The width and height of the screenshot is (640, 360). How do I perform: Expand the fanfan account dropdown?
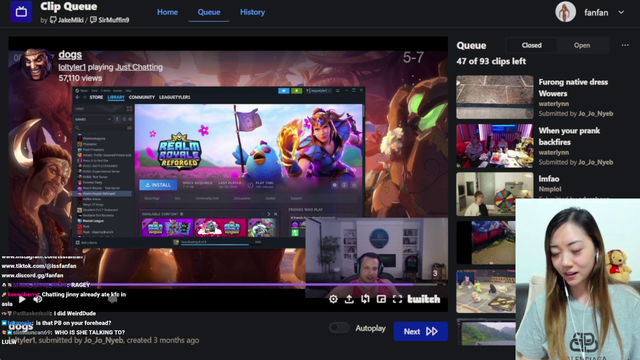[621, 12]
